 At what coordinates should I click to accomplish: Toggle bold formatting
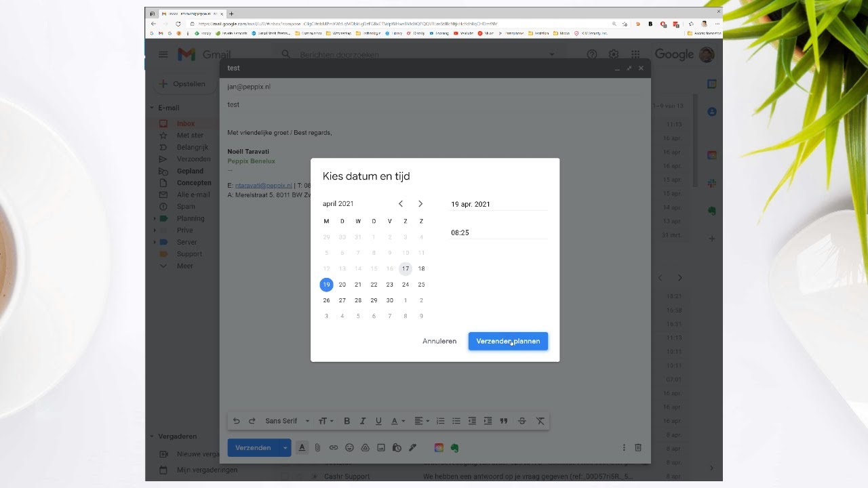coord(347,421)
